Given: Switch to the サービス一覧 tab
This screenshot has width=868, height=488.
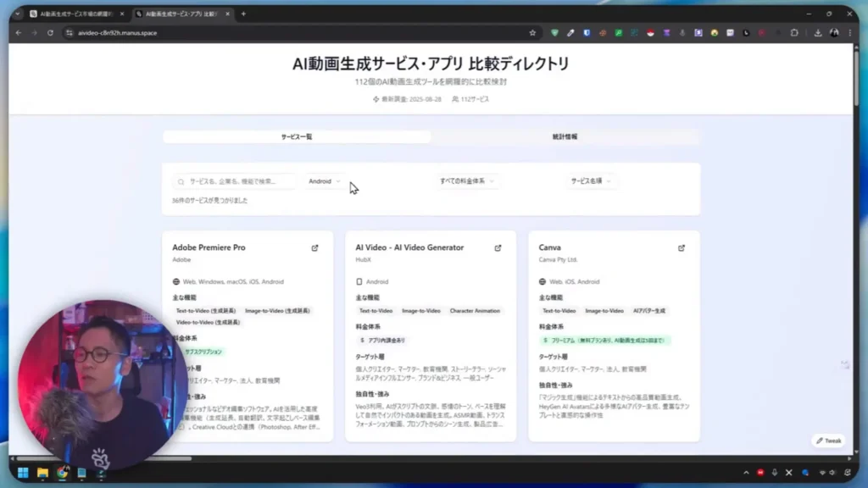Looking at the screenshot, I should pyautogui.click(x=297, y=136).
